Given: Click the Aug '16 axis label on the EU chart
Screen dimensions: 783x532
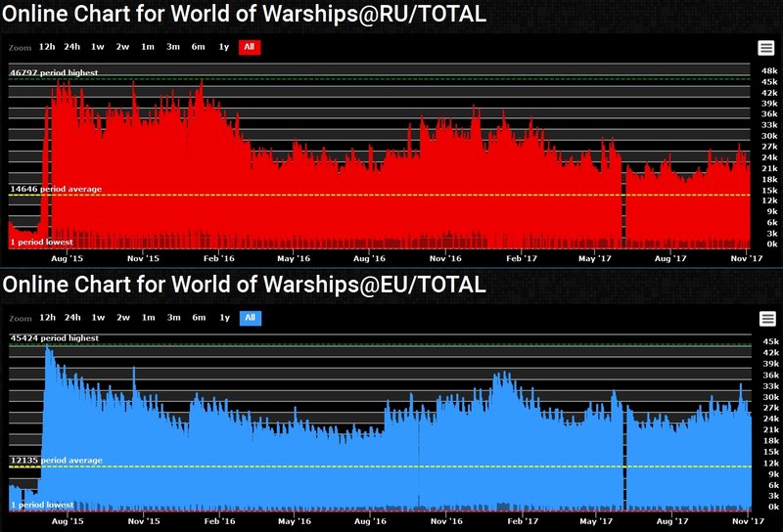Looking at the screenshot, I should point(370,521).
